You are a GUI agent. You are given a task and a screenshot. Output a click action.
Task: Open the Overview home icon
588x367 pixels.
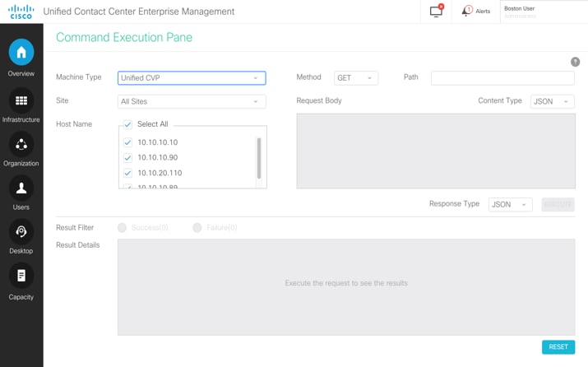tap(21, 52)
